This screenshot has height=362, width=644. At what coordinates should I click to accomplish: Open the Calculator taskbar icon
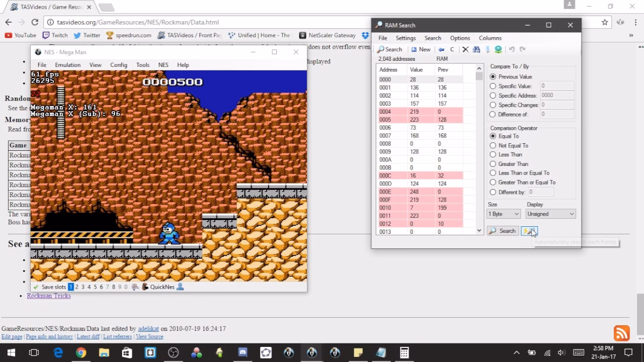405,353
